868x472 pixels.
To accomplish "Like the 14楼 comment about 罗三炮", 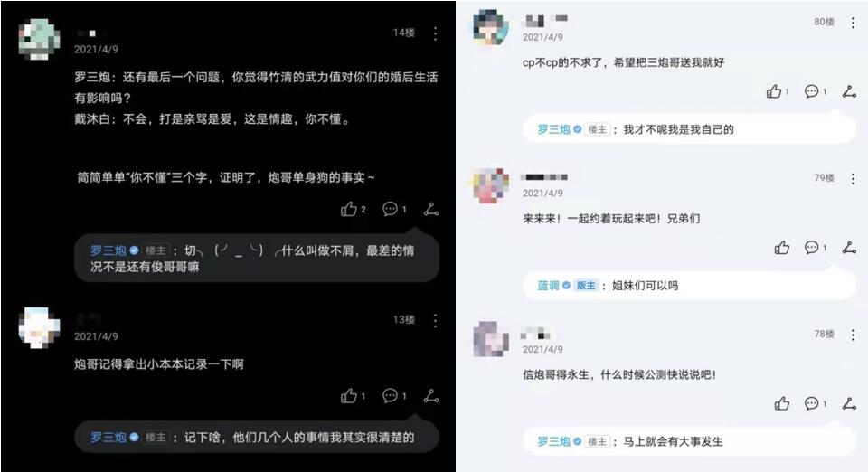I will pos(349,209).
